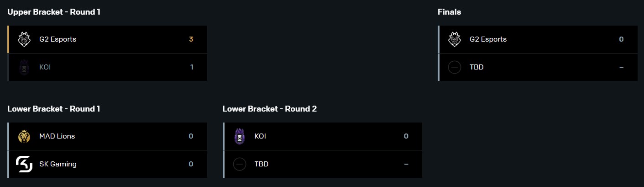644x187 pixels.
Task: Click the Upper Bracket - Round 1 heading
Action: [54, 12]
